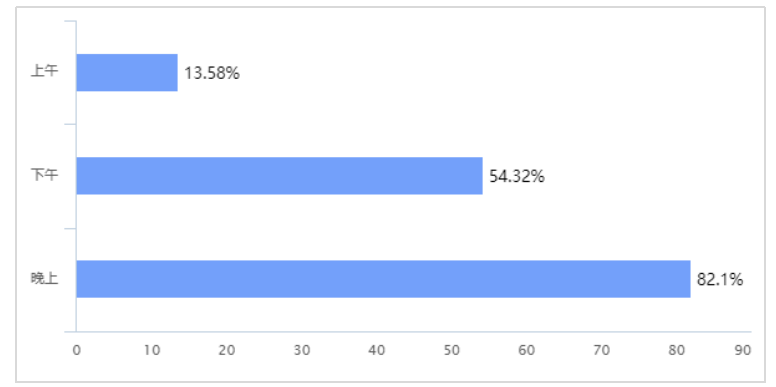
Task: Click the 60 tick on horizontal axis
Action: pyautogui.click(x=527, y=350)
